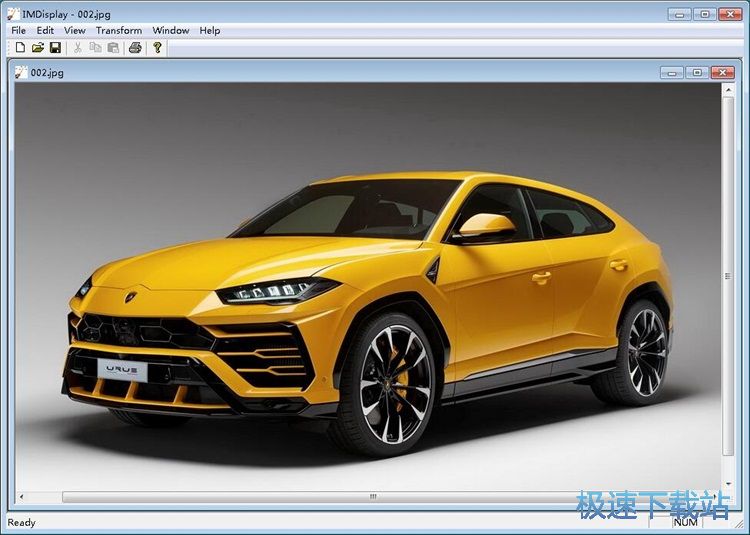Close the 002.jpg child window
750x535 pixels.
(722, 72)
